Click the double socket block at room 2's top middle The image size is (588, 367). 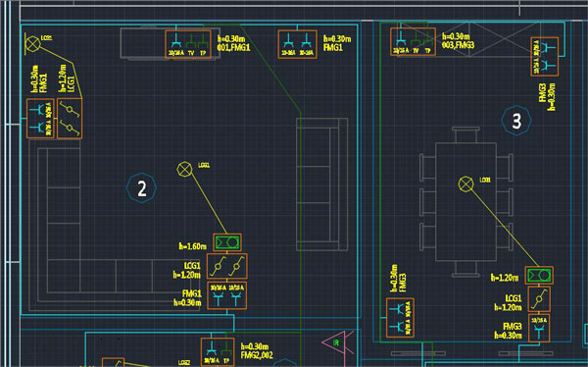point(297,44)
